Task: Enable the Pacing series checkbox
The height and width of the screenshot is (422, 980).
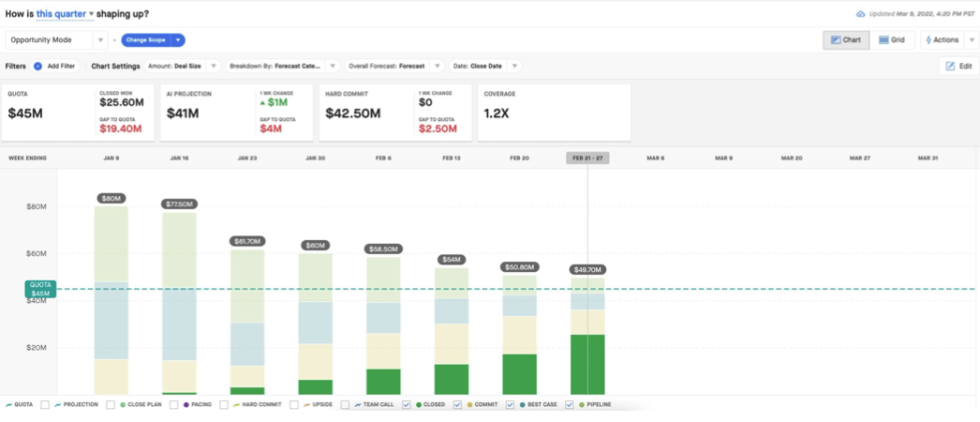Action: point(173,404)
